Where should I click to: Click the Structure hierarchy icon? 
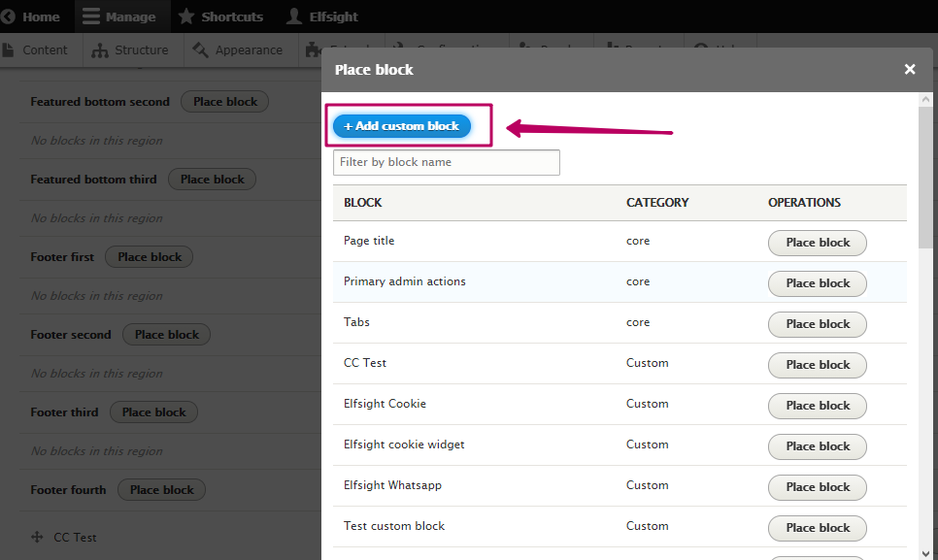100,50
